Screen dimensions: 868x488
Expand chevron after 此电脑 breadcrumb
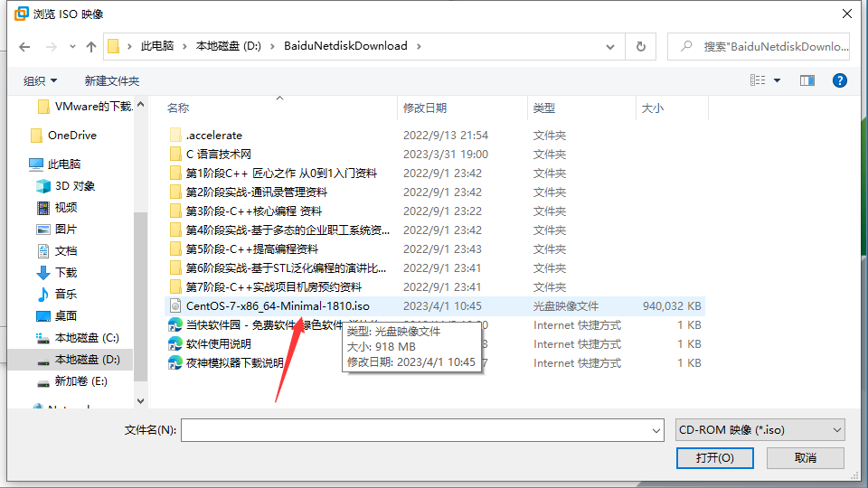[184, 46]
